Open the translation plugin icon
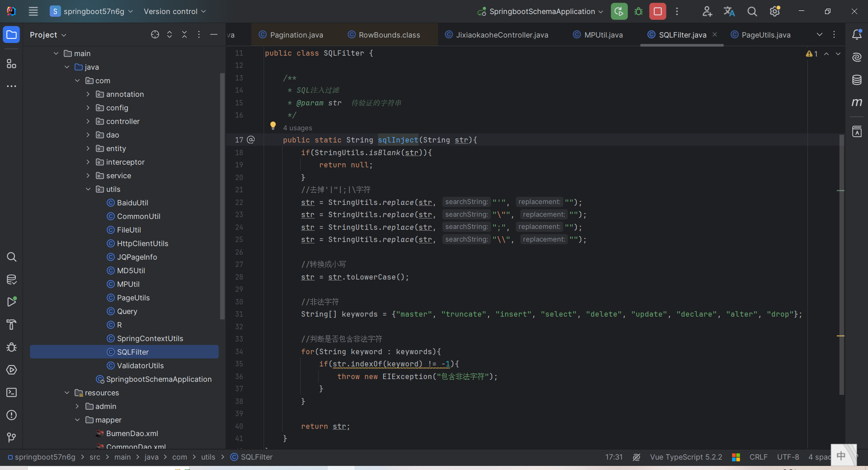This screenshot has height=470, width=868. (x=729, y=11)
